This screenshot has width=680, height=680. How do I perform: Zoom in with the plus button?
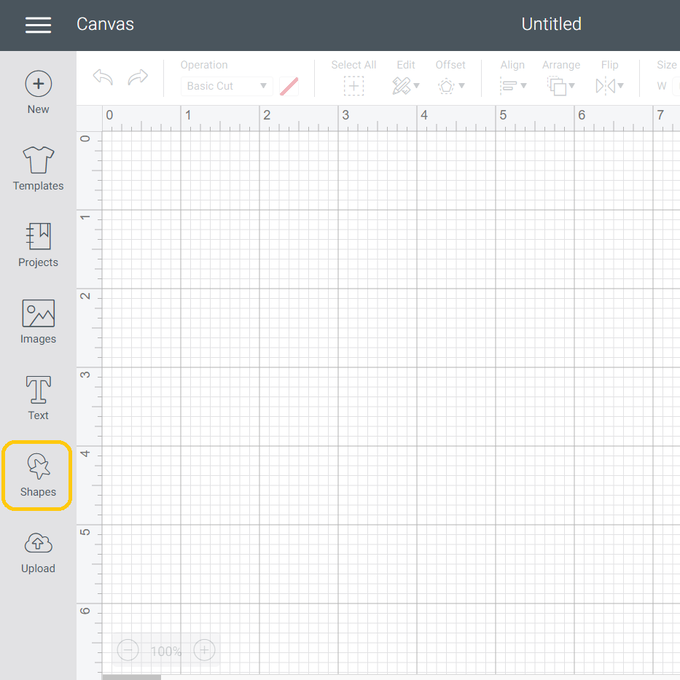click(x=204, y=650)
